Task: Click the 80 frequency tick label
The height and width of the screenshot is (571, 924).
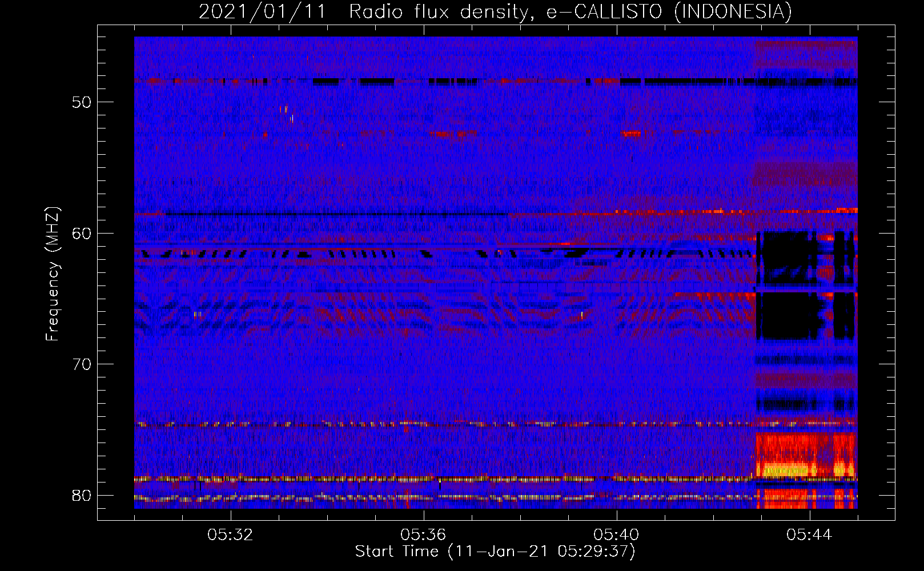Action: tap(82, 495)
